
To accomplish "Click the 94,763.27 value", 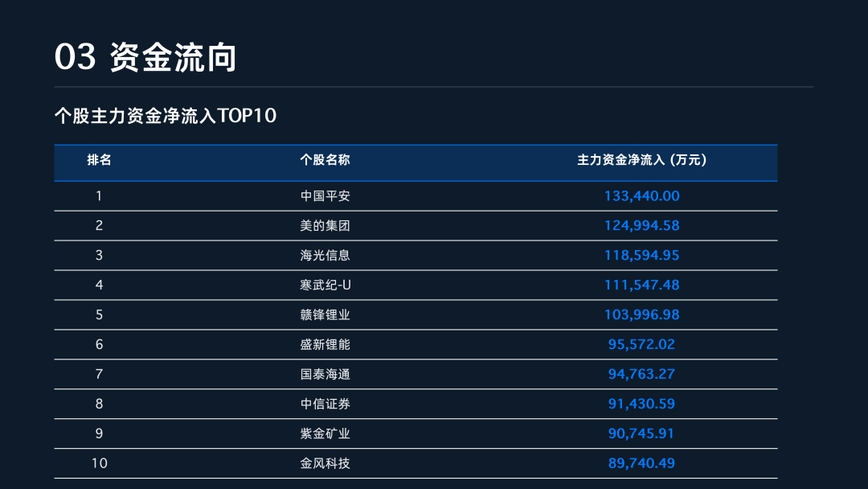I will pyautogui.click(x=641, y=374).
